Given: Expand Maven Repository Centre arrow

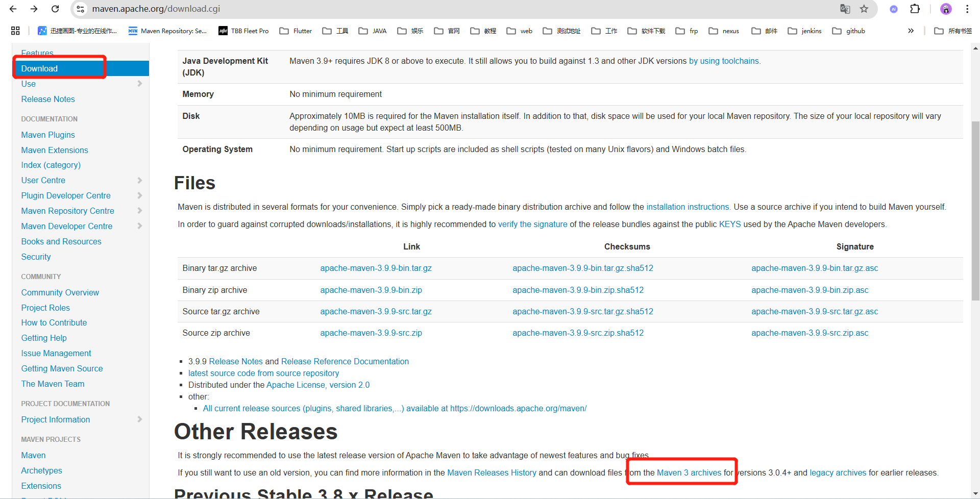Looking at the screenshot, I should (x=140, y=210).
